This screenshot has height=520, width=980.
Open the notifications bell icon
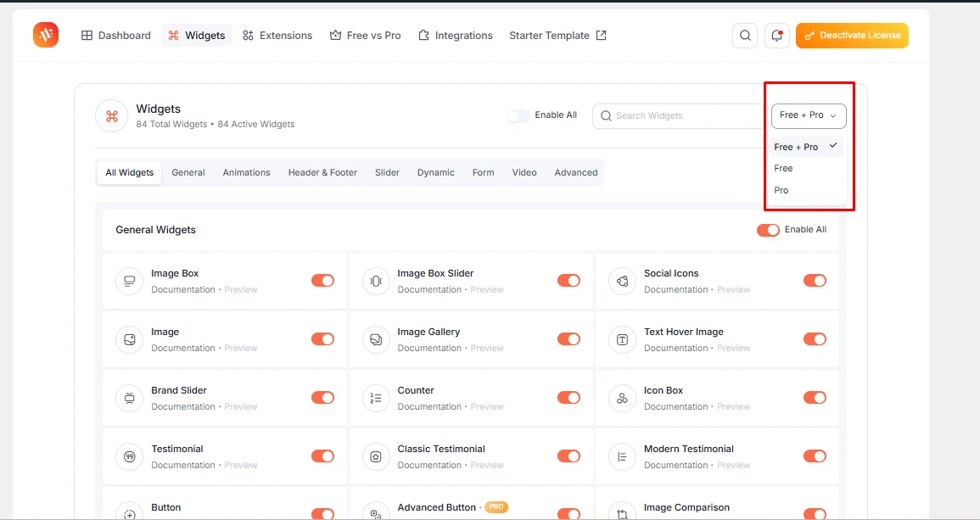tap(777, 36)
